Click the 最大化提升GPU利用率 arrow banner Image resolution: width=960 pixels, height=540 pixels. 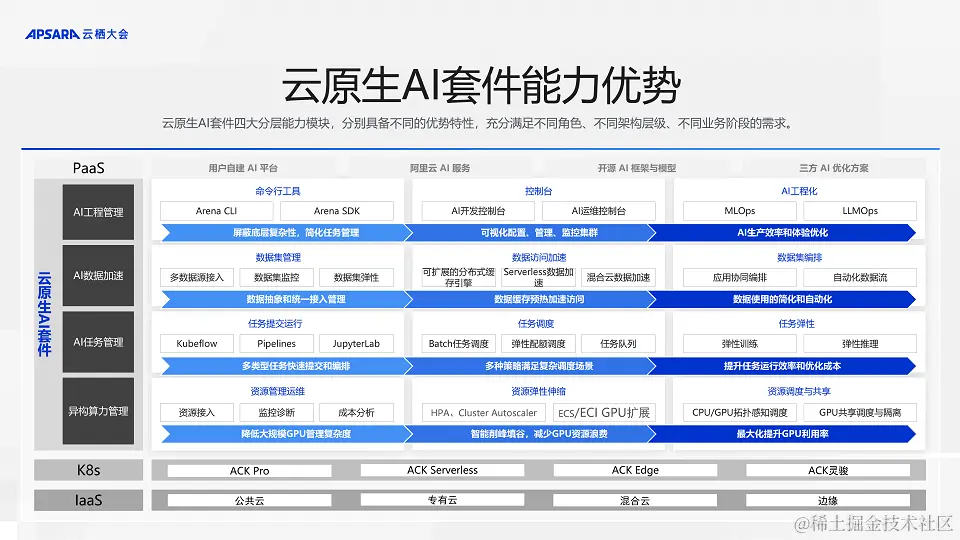coord(782,434)
